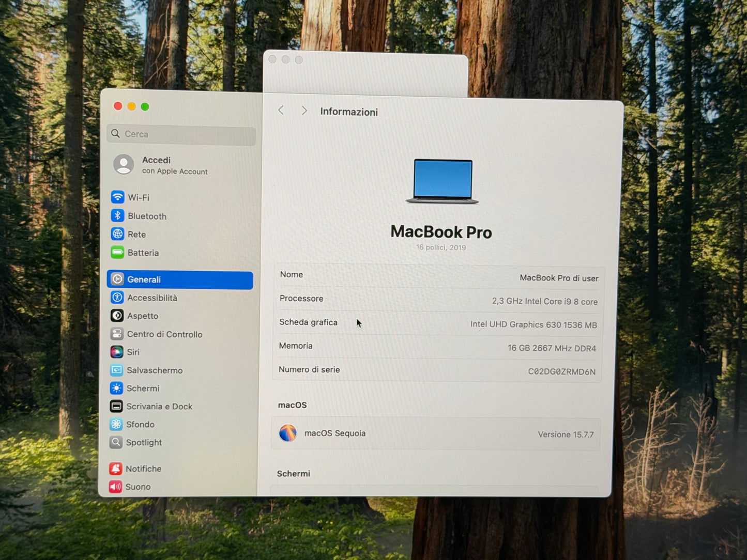Viewport: 747px width, 560px height.
Task: Click the search magnifier icon
Action: click(x=115, y=133)
